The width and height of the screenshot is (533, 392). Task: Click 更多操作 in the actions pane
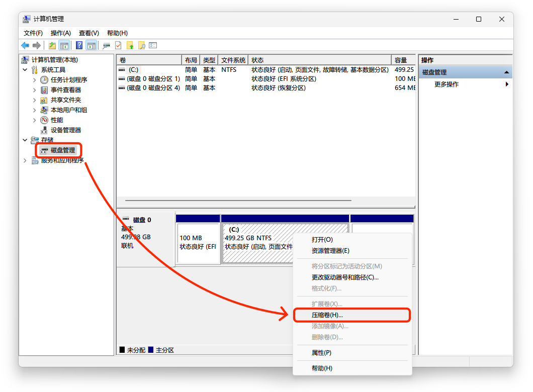(447, 84)
